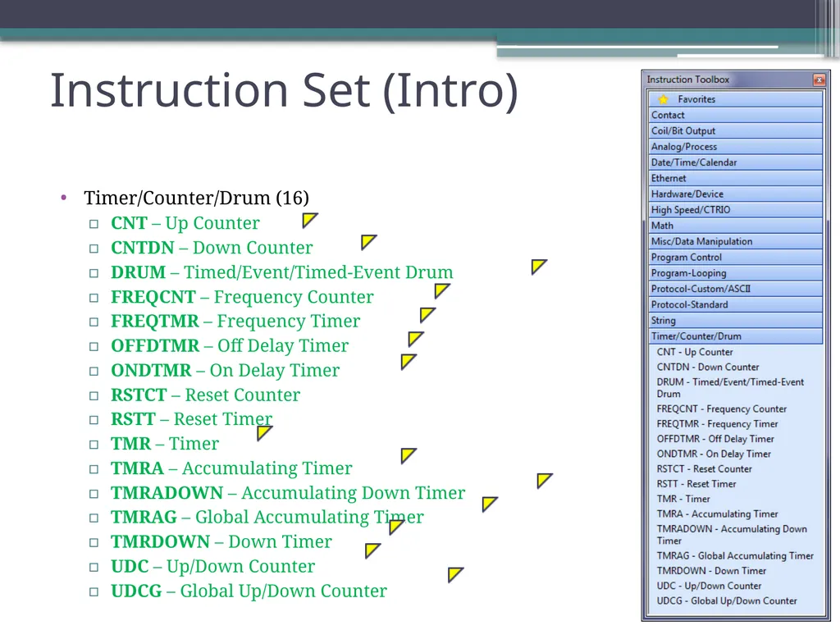Click the Favorites star icon
The width and height of the screenshot is (840, 630).
point(663,99)
